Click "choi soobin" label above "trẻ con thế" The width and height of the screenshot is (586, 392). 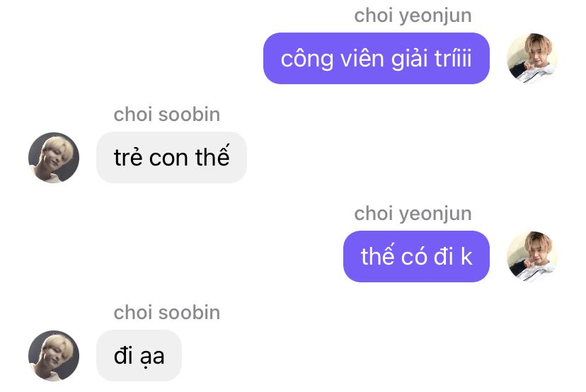click(167, 115)
